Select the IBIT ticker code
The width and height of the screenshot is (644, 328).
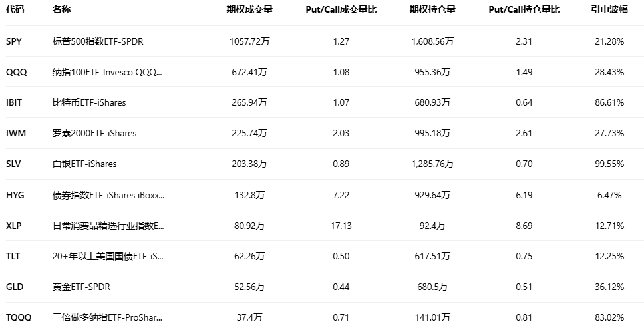point(15,102)
